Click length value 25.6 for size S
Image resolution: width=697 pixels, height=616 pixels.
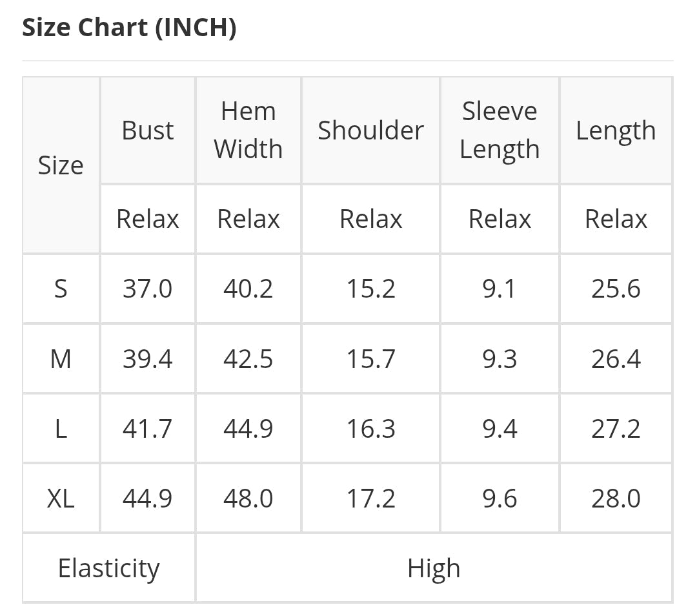(x=616, y=289)
